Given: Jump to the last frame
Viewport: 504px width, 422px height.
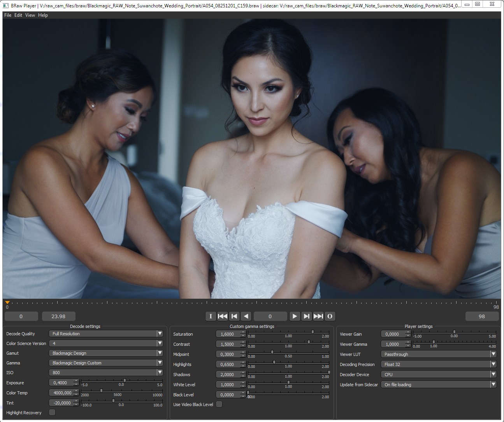Looking at the screenshot, I should pos(318,316).
